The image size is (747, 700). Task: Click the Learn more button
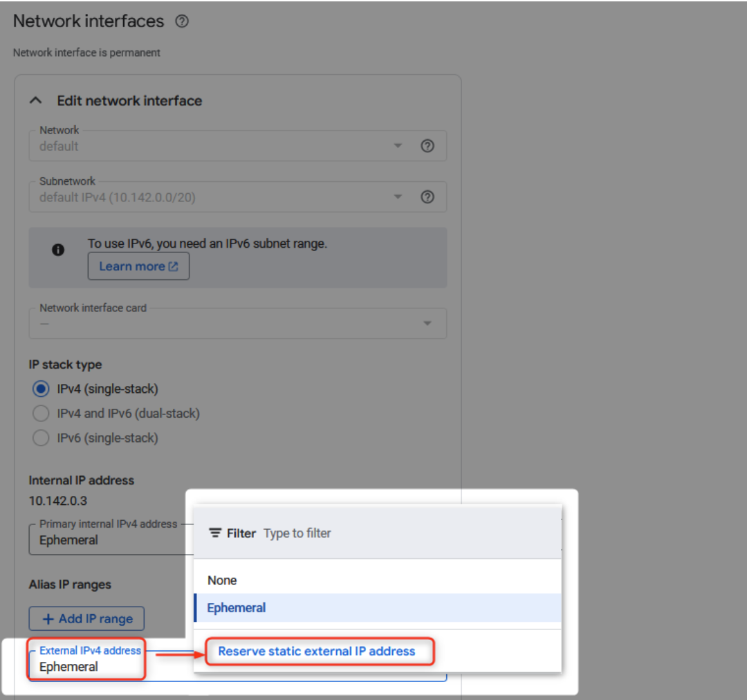[138, 266]
